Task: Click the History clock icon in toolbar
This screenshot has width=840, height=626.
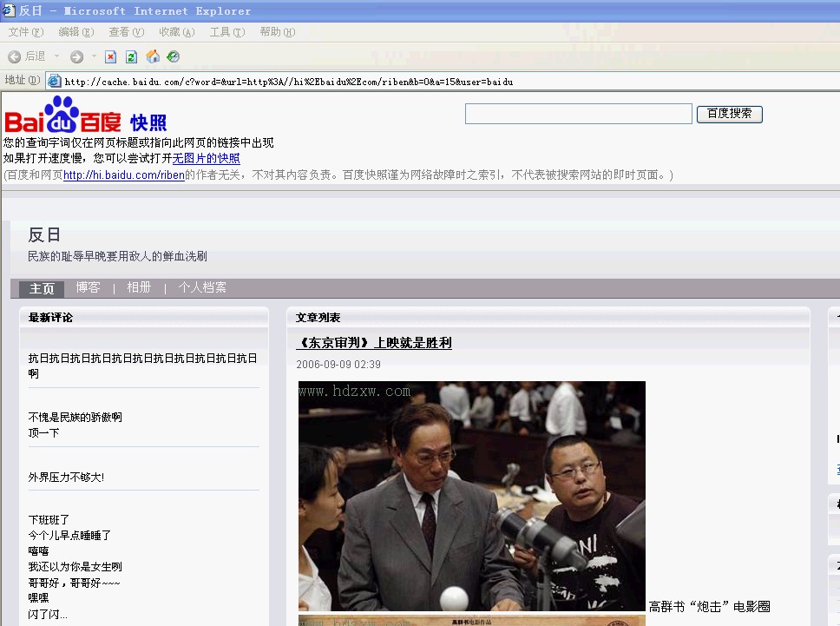Action: point(173,56)
